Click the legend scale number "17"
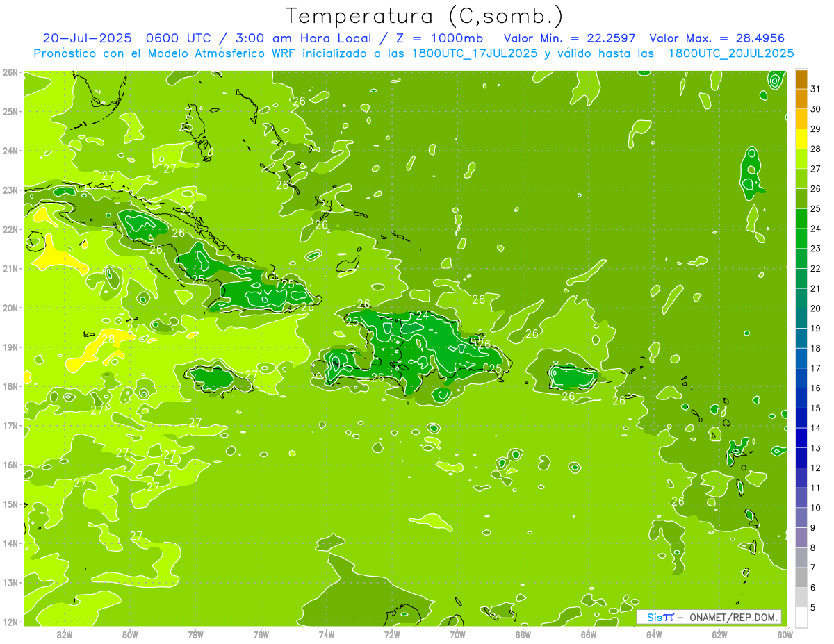This screenshot has height=644, width=834. [x=815, y=368]
